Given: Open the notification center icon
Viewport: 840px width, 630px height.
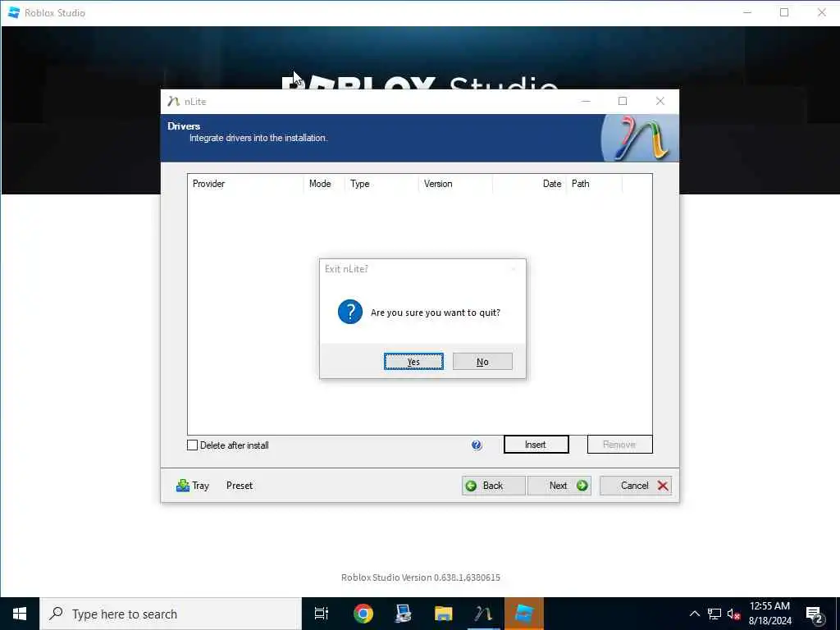Looking at the screenshot, I should 814,614.
